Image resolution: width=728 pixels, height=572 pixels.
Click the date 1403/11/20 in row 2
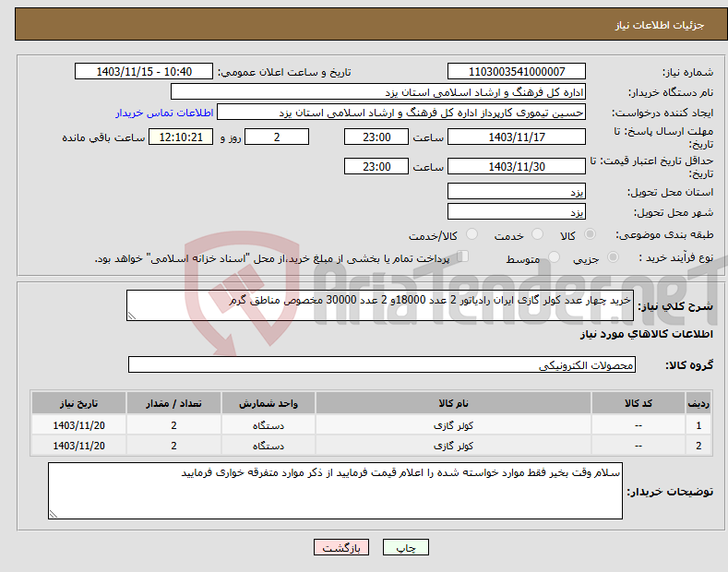click(79, 446)
